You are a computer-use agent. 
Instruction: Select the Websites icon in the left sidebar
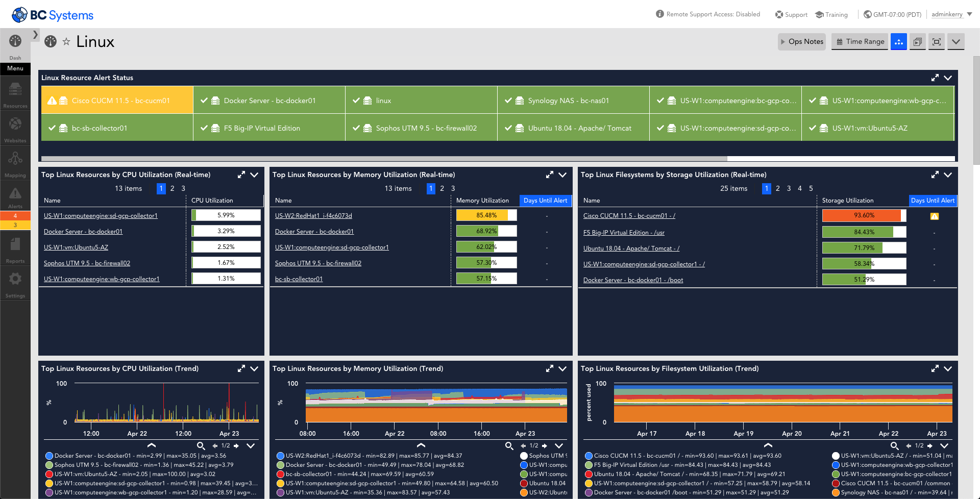tap(15, 127)
